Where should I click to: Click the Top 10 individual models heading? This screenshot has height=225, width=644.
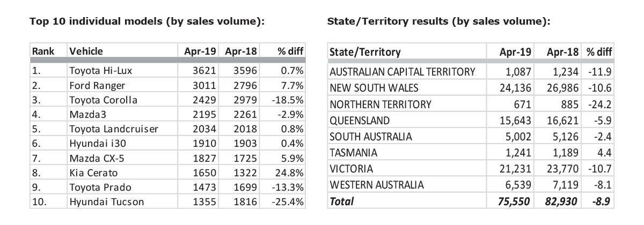[x=148, y=21]
